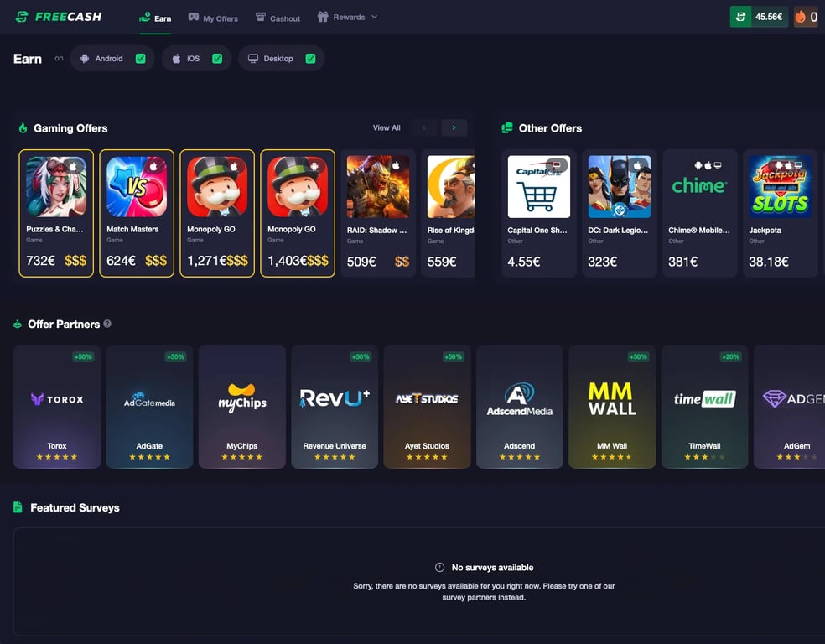Click the flame streak counter icon
The width and height of the screenshot is (825, 644).
pyautogui.click(x=801, y=17)
